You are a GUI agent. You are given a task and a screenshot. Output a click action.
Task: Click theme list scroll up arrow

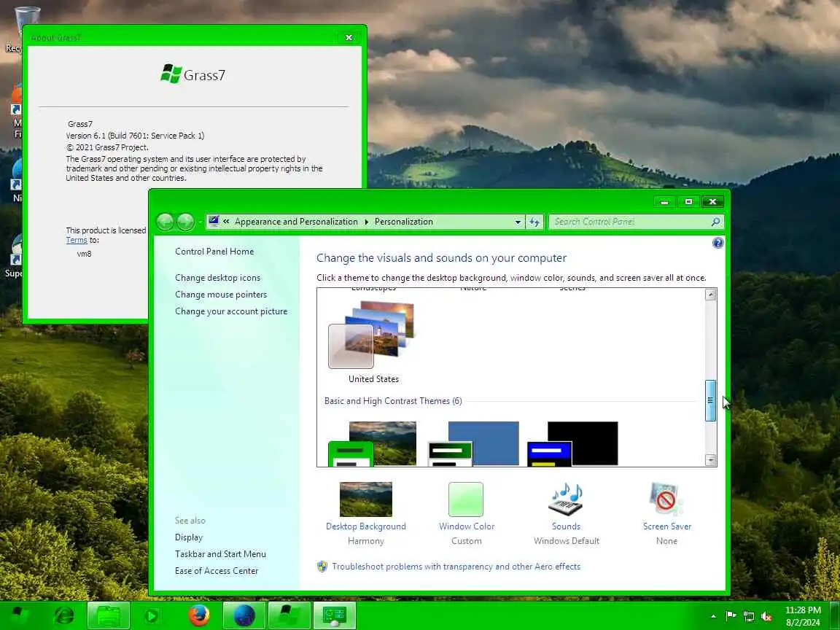(711, 294)
